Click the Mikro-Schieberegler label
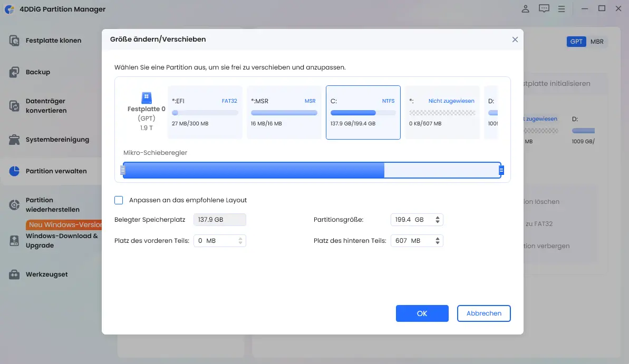 tap(155, 153)
